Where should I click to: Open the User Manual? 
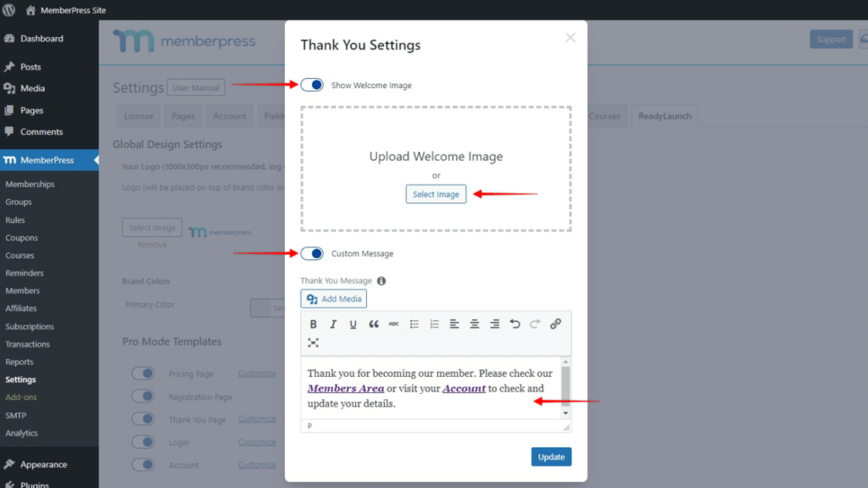pyautogui.click(x=196, y=86)
